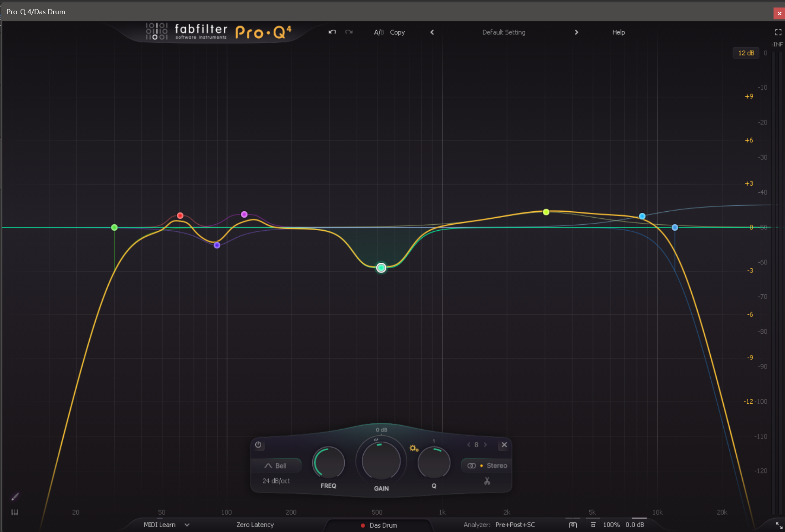
Task: Click the scissors split band icon
Action: (x=487, y=481)
